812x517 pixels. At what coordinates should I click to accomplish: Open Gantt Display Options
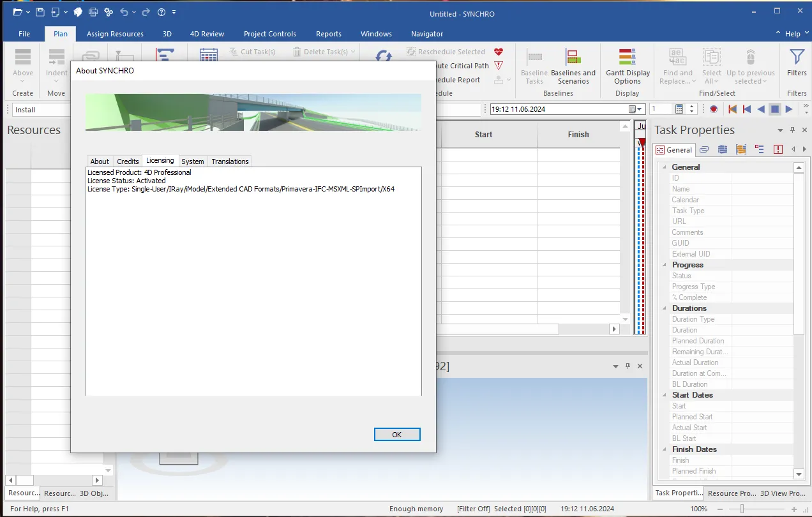tap(628, 66)
